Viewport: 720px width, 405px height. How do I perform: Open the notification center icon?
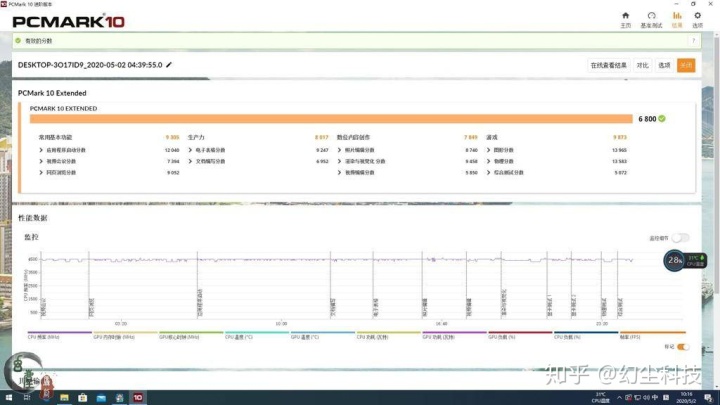click(708, 398)
